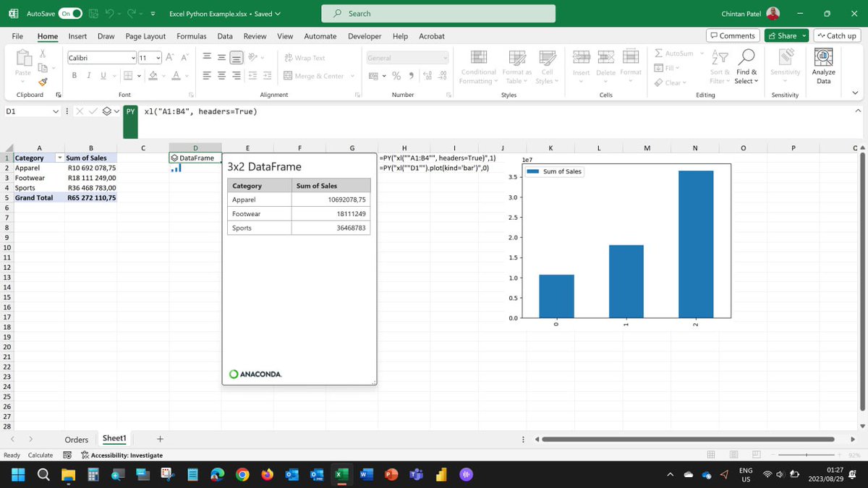This screenshot has width=868, height=488.
Task: Apply italic formatting with the I icon
Action: (x=89, y=76)
